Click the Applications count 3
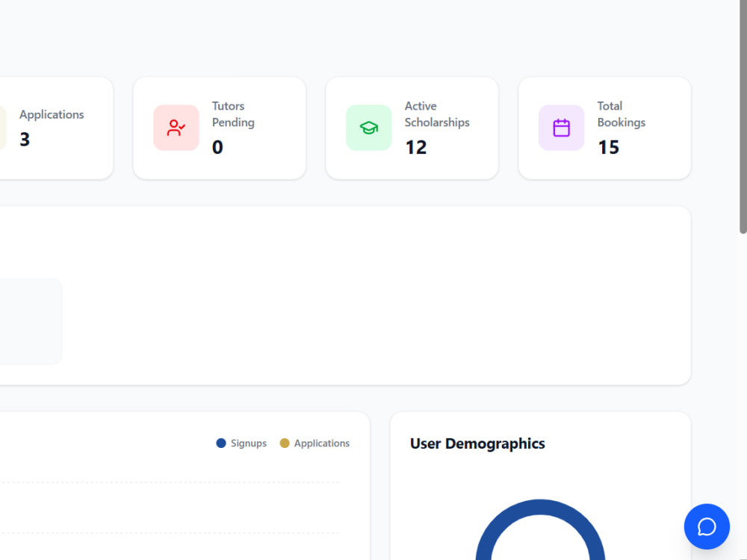This screenshot has height=560, width=747. pos(25,140)
